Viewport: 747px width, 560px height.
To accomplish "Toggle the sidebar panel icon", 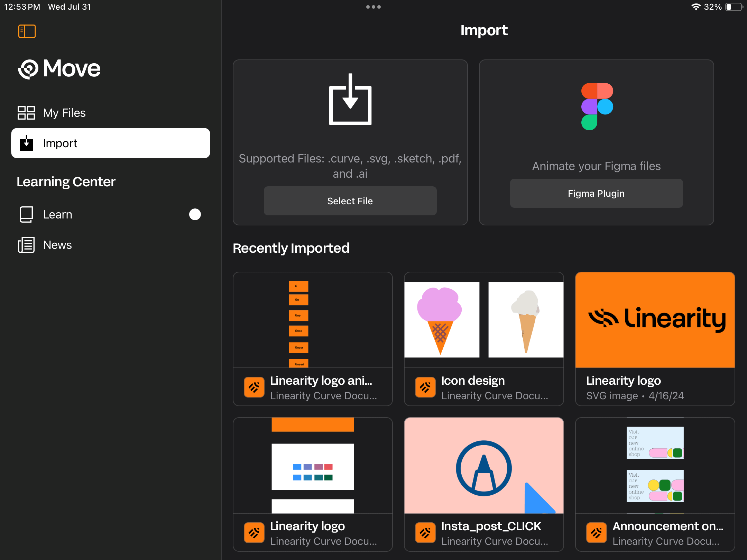I will click(x=27, y=31).
